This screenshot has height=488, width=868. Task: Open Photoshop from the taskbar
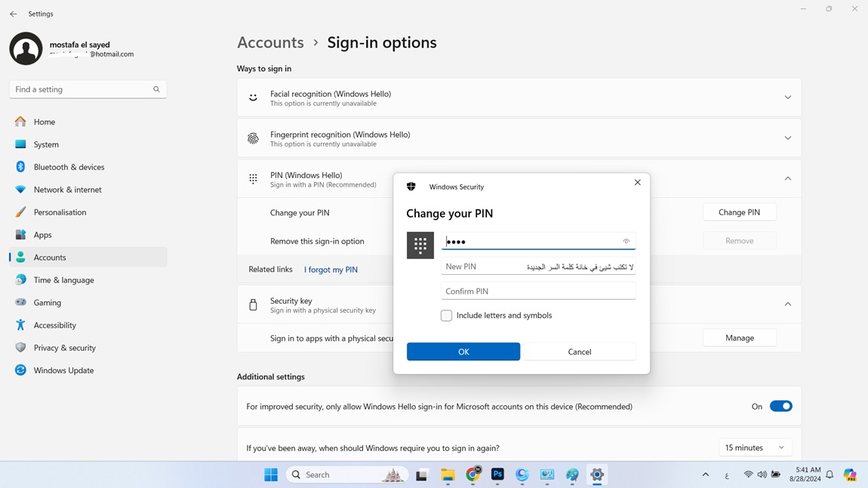coord(497,474)
